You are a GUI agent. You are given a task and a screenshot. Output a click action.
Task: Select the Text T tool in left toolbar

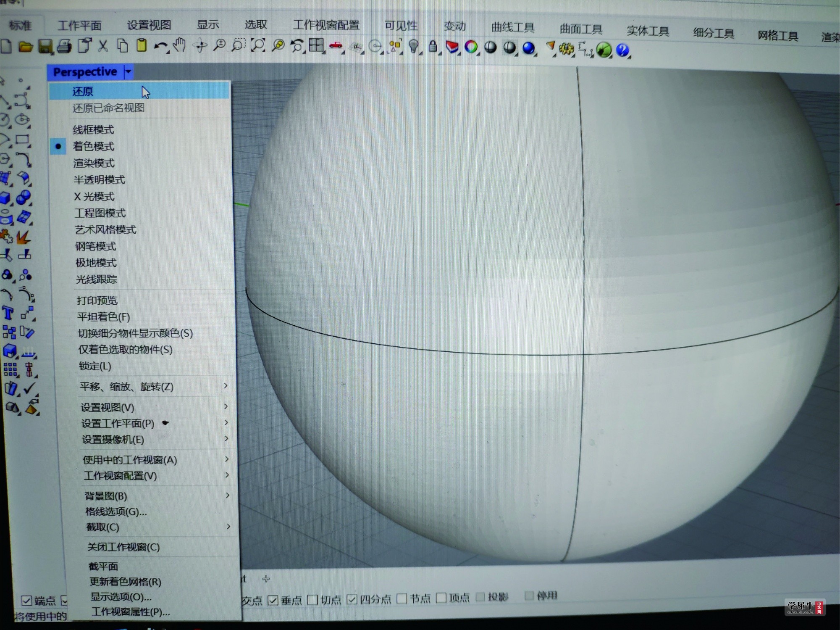(8, 314)
